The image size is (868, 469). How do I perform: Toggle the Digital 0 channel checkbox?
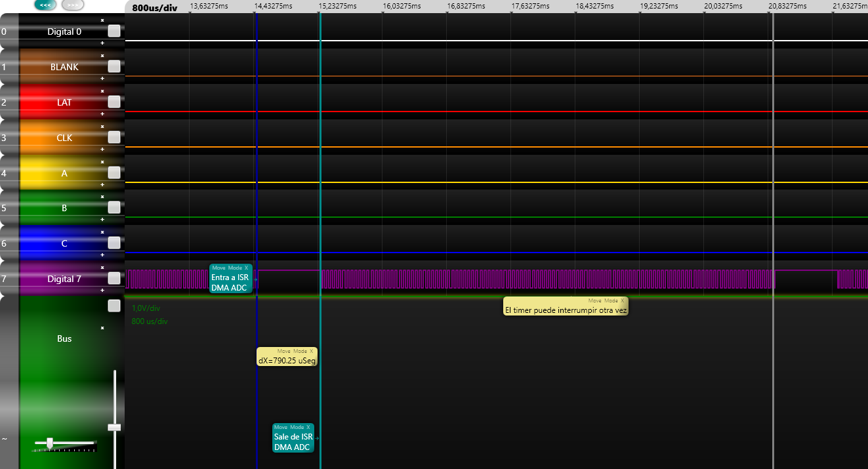point(114,31)
